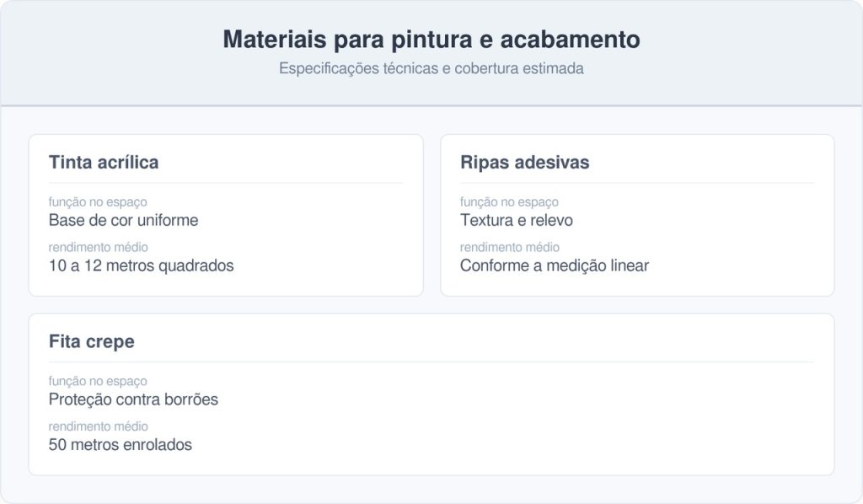This screenshot has height=504, width=863.
Task: Select the "Ripas adesivas" card heading
Action: [x=524, y=163]
